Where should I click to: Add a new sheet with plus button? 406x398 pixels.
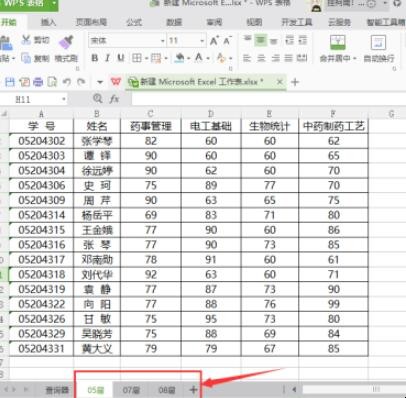click(x=193, y=389)
